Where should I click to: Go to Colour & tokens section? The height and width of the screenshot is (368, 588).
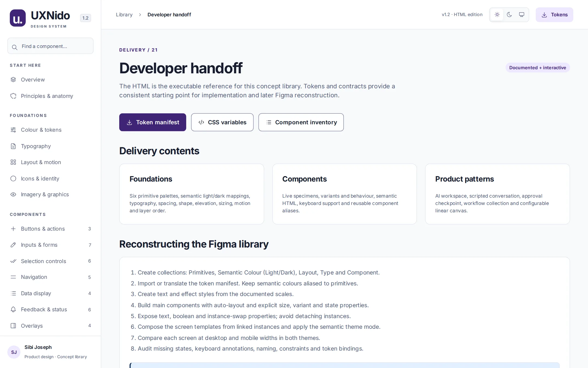tap(50, 130)
